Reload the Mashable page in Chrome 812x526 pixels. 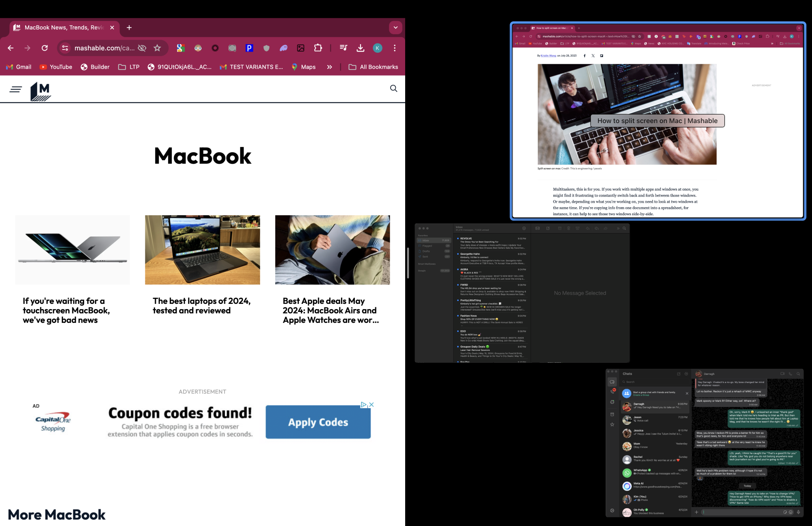click(45, 48)
